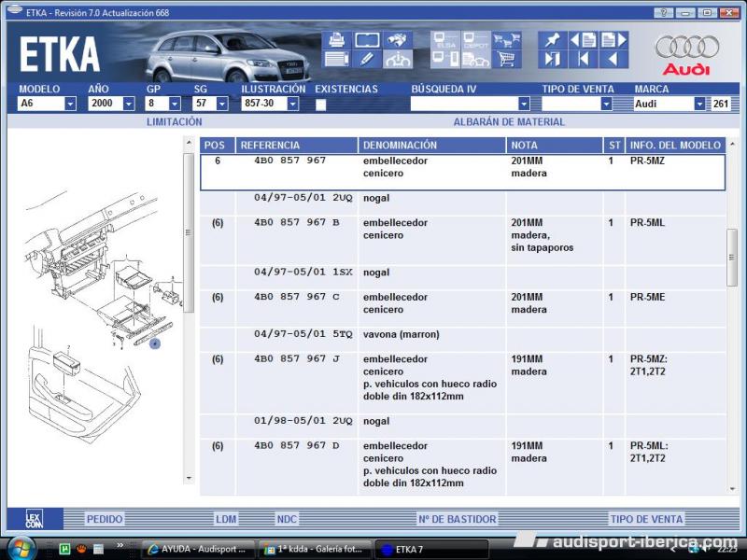Click green quick launch icon in taskbar

point(64,549)
